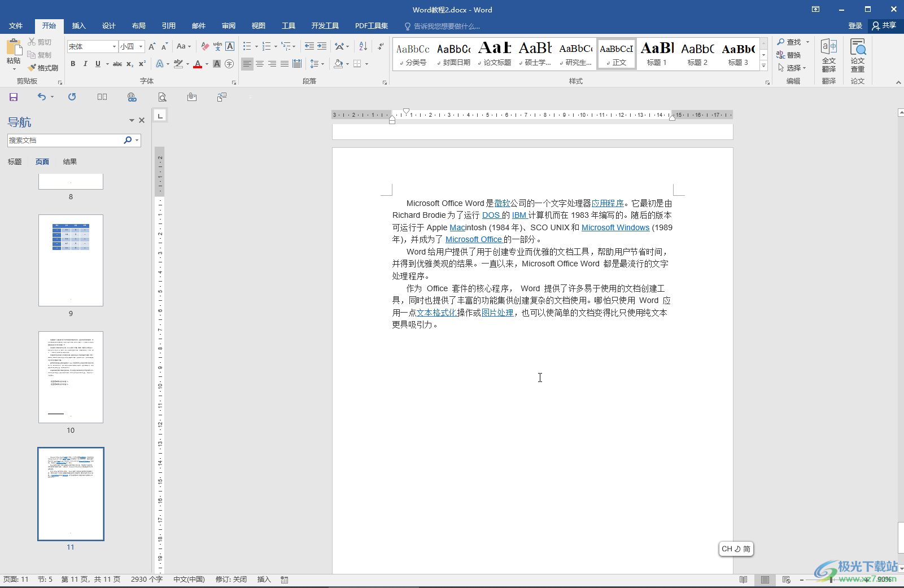
Task: Click the enclosed character 字 icon
Action: 229,64
